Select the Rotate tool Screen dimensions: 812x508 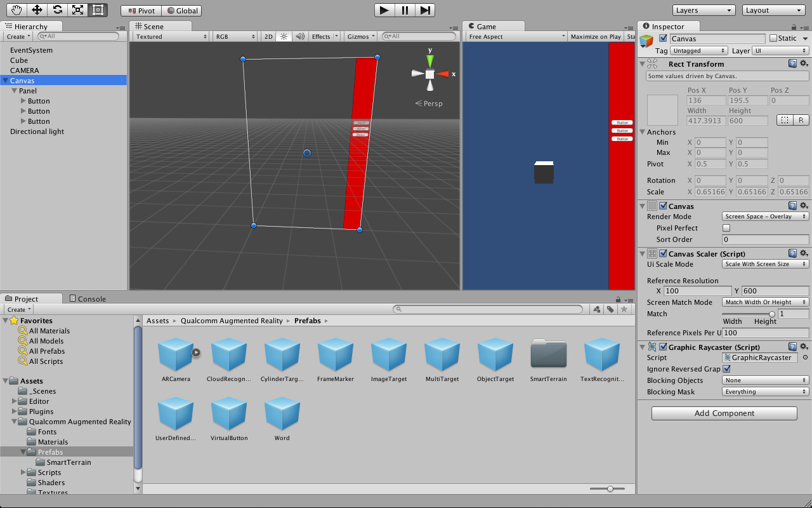click(x=57, y=10)
